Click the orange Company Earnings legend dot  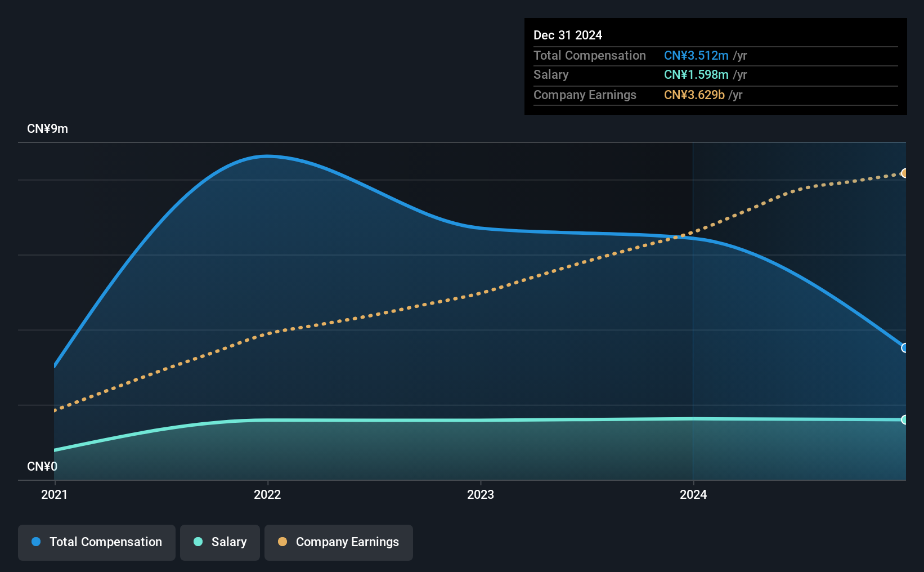click(x=282, y=542)
